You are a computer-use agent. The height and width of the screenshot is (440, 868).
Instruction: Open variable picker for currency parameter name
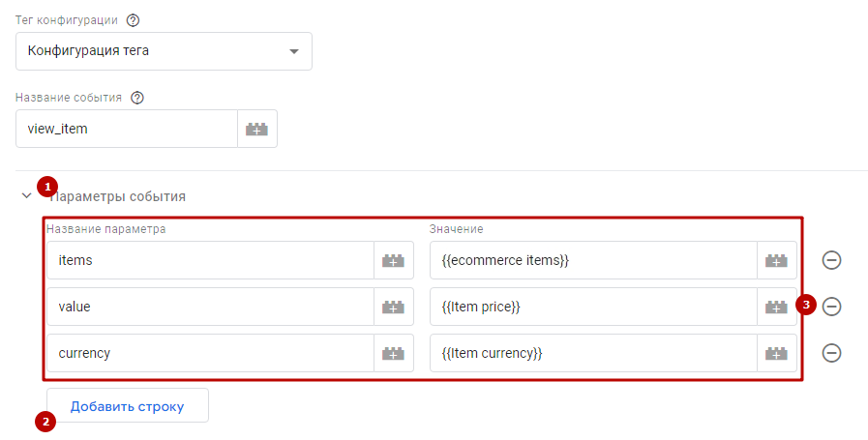click(x=394, y=353)
